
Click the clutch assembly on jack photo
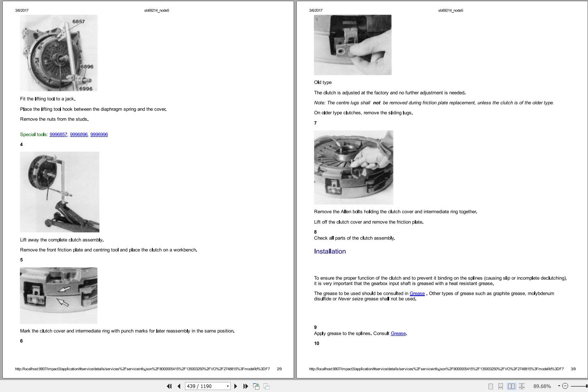coord(60,192)
